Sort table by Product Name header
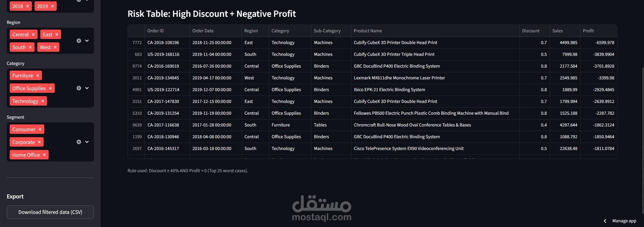Image resolution: width=644 pixels, height=227 pixels. (435, 31)
